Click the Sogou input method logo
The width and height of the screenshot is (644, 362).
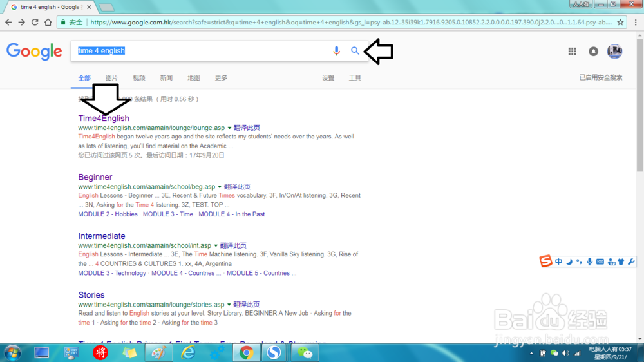click(x=546, y=261)
